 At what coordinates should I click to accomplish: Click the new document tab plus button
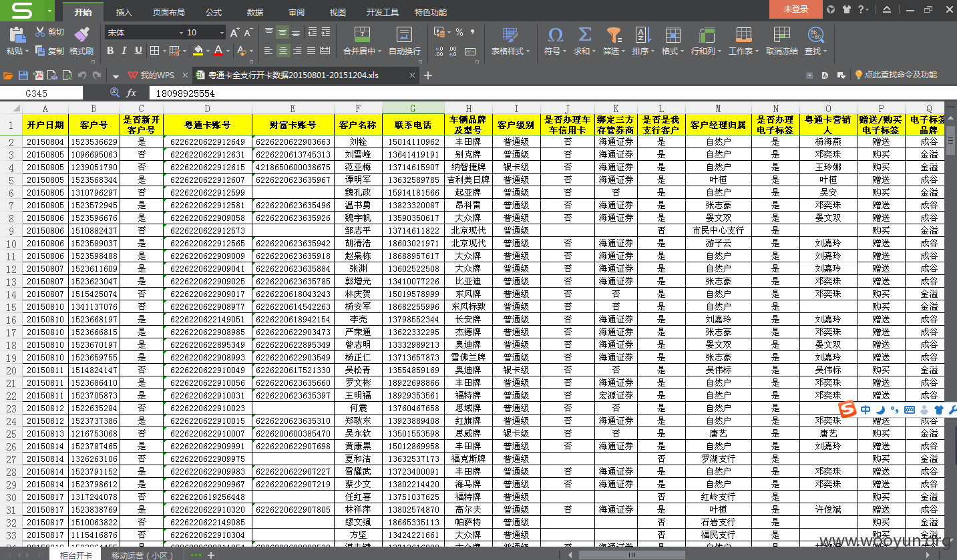click(428, 75)
